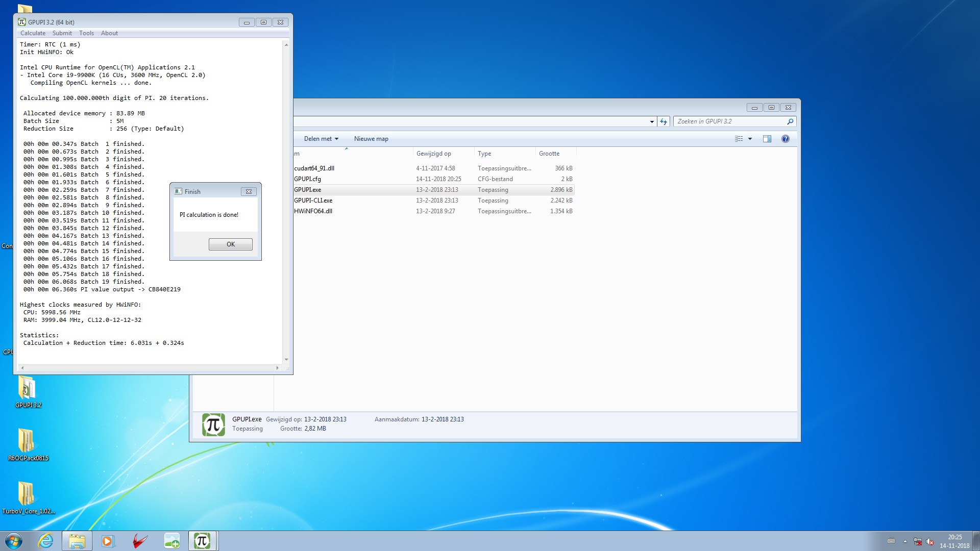Click scroll down arrow in GPUPI output
Image resolution: width=980 pixels, height=551 pixels.
coord(286,360)
